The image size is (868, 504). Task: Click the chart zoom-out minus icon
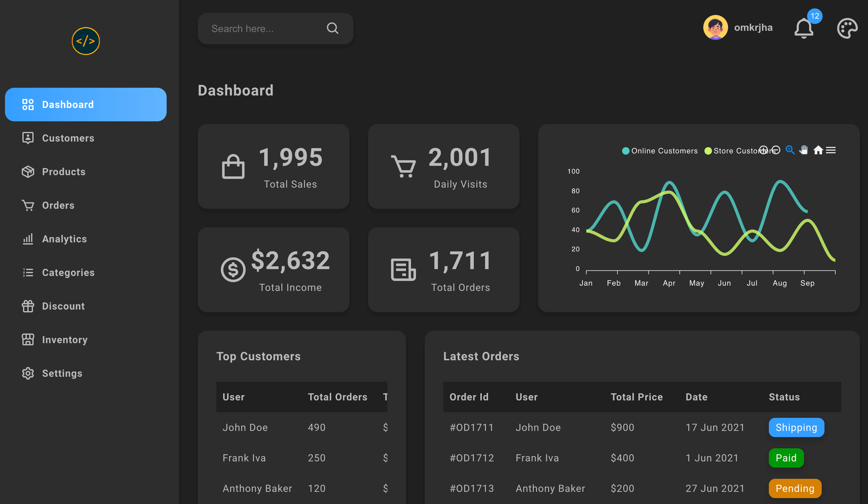(x=776, y=150)
